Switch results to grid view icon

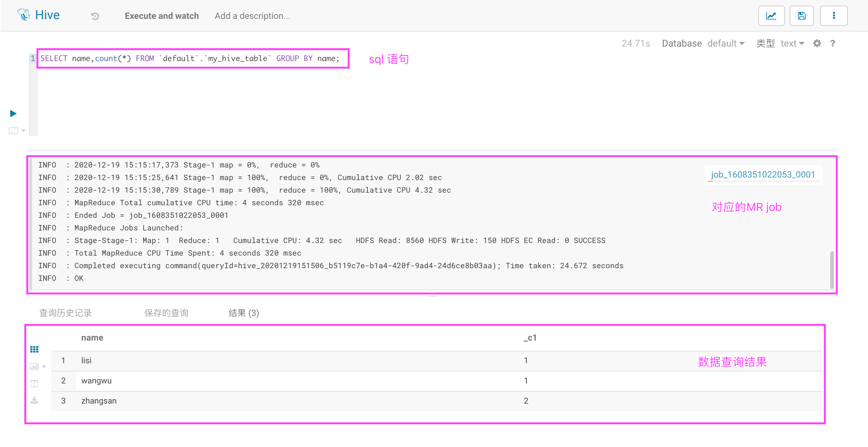34,349
